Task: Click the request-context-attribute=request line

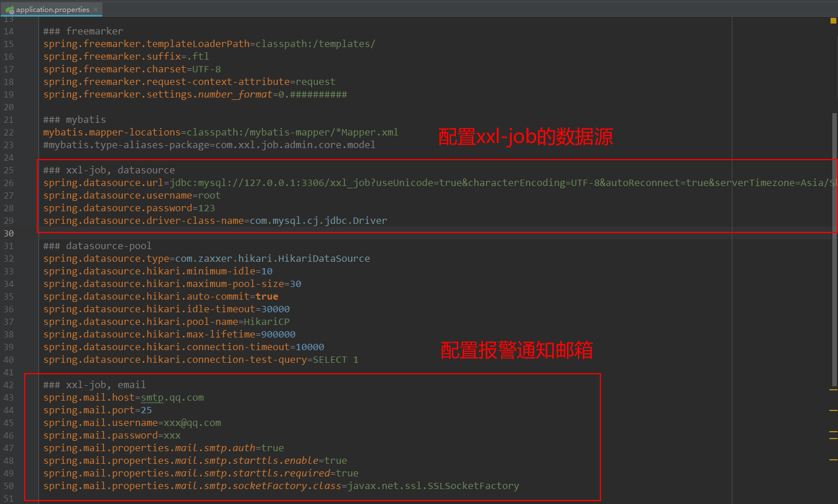Action: [x=189, y=82]
